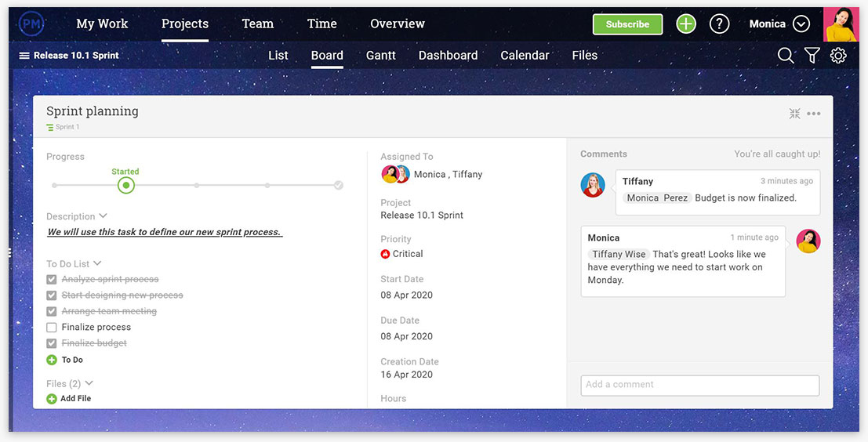The width and height of the screenshot is (868, 442).
Task: Open the three-dot more options menu
Action: [x=814, y=114]
